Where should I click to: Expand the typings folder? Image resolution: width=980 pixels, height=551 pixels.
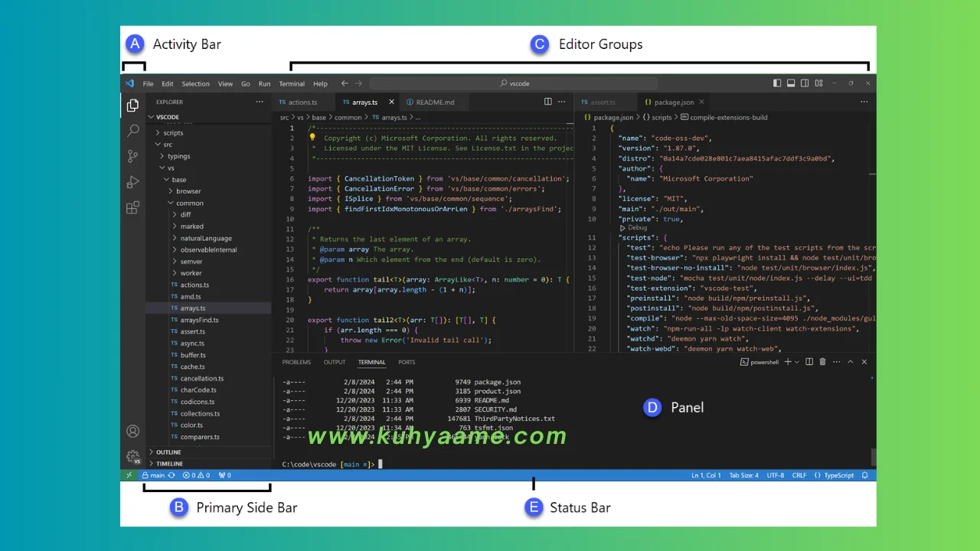[x=162, y=156]
